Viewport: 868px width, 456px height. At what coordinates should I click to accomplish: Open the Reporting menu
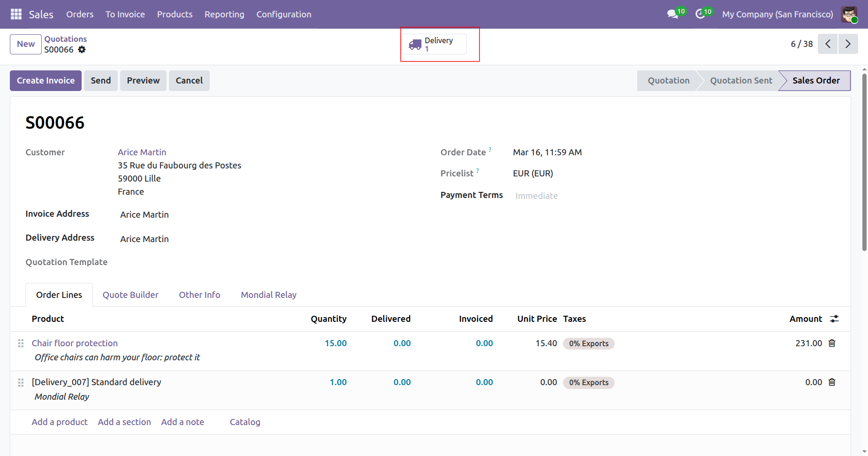pos(224,14)
